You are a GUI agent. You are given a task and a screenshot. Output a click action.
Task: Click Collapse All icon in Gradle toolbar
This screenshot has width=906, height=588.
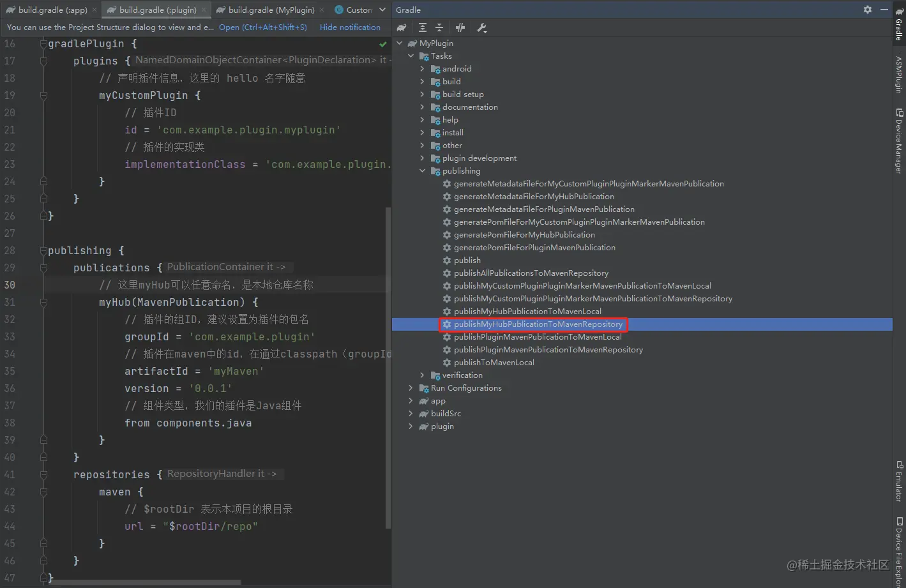coord(439,27)
